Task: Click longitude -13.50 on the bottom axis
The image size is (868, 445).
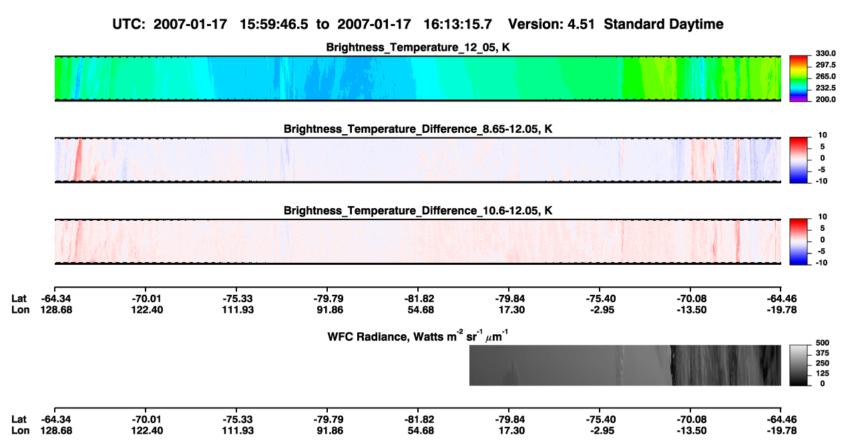Action: 690,430
